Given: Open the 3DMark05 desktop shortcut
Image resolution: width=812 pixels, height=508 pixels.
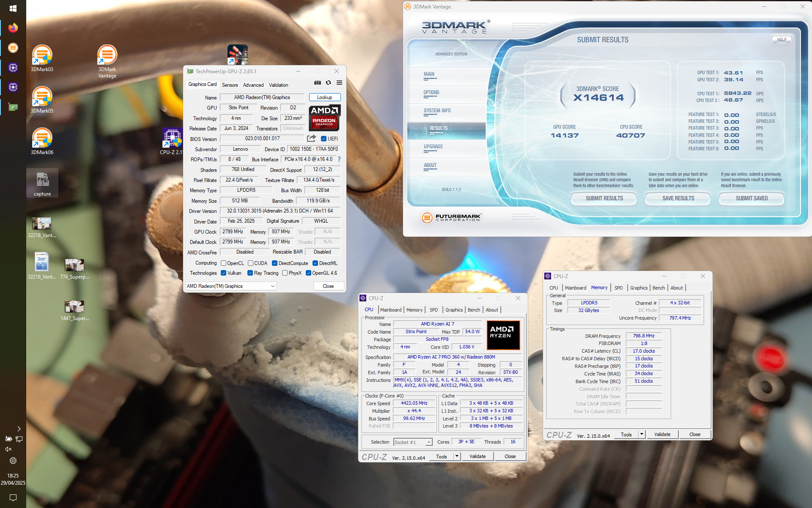Looking at the screenshot, I should 42,99.
